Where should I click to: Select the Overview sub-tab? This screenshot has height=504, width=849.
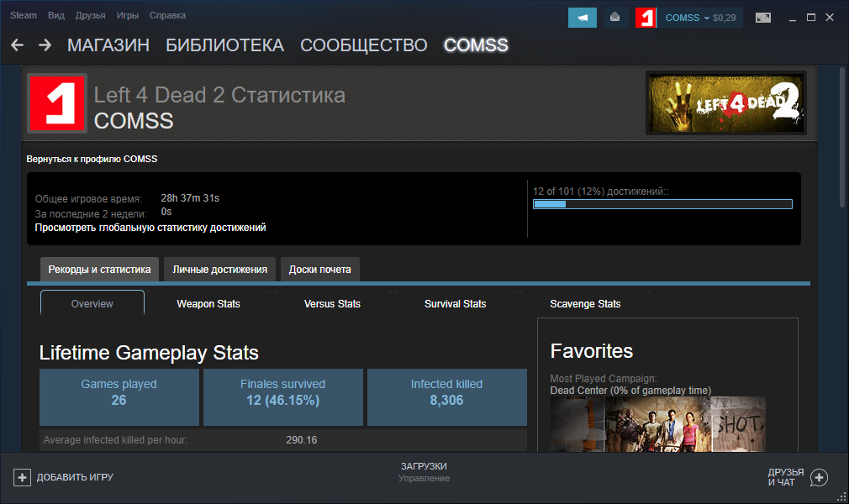92,304
